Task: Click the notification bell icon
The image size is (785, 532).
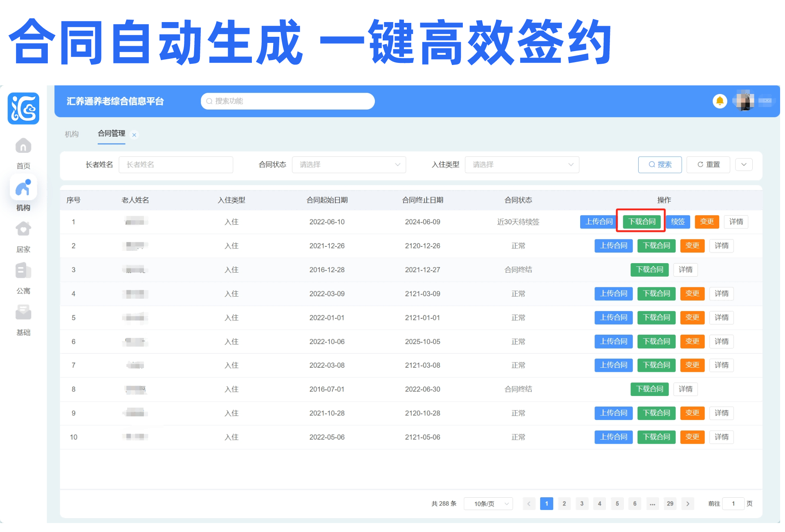Action: coord(720,101)
